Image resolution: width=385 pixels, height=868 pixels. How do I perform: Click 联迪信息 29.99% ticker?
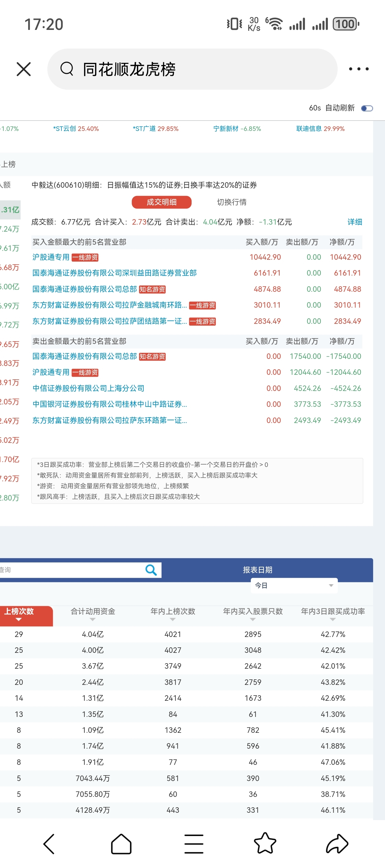click(x=320, y=129)
